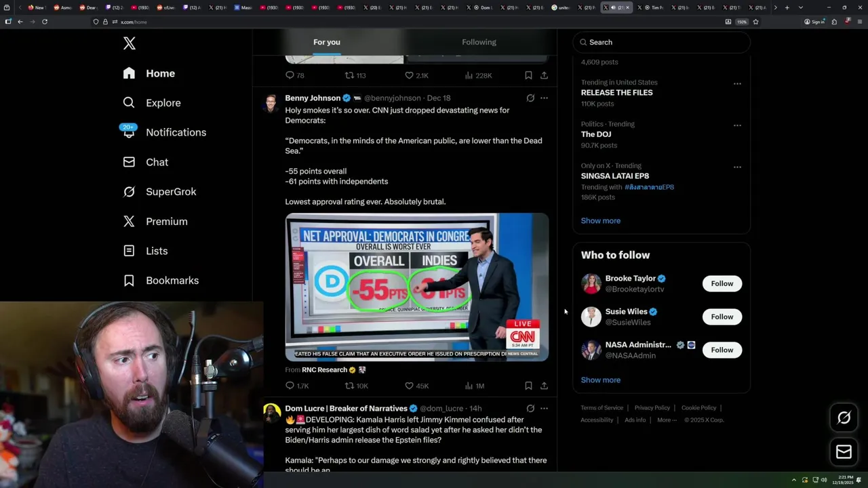The image size is (868, 488).
Task: Open Dom Lucre profile name
Action: [x=346, y=409]
